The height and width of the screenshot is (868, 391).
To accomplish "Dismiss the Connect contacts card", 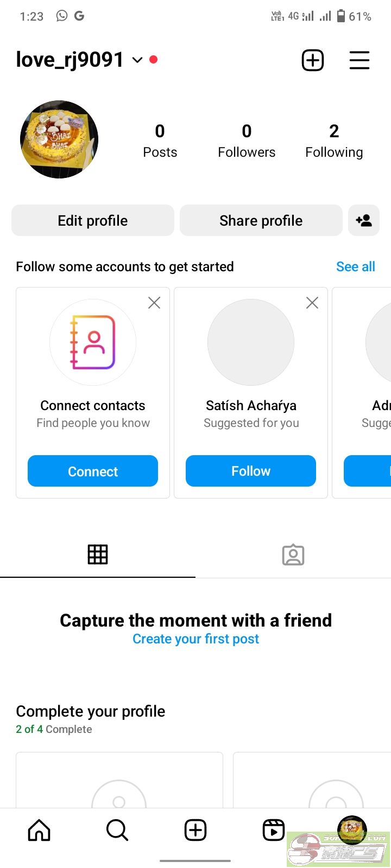I will 154,303.
